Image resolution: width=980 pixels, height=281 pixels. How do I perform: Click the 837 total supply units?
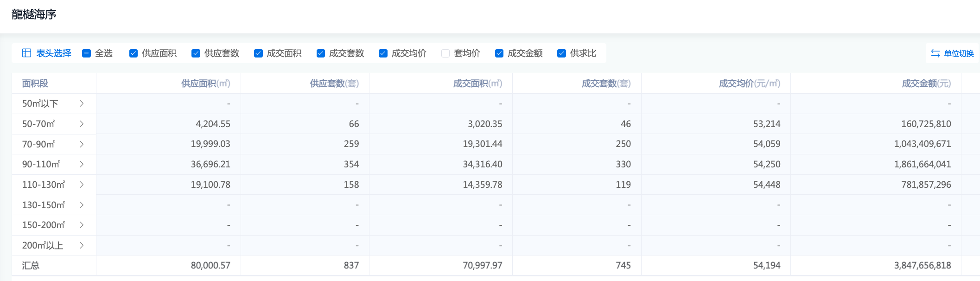tap(351, 265)
